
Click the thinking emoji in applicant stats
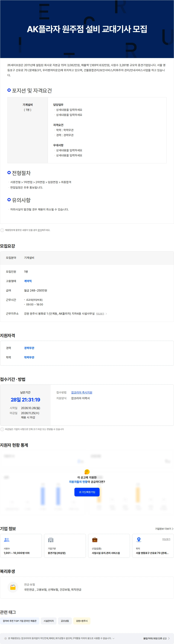87,472
